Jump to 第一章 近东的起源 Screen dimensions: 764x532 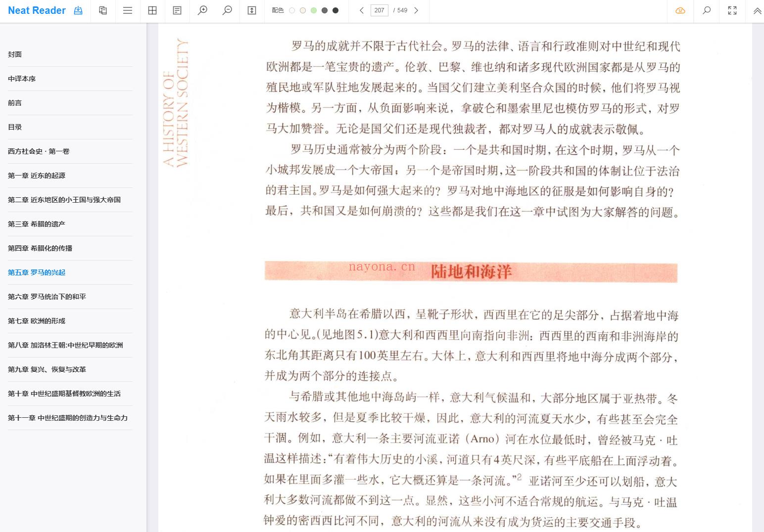pyautogui.click(x=70, y=176)
